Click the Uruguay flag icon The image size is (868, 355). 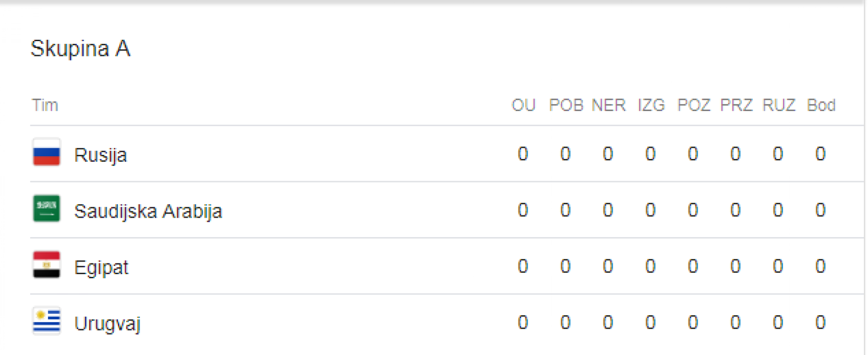tap(46, 321)
